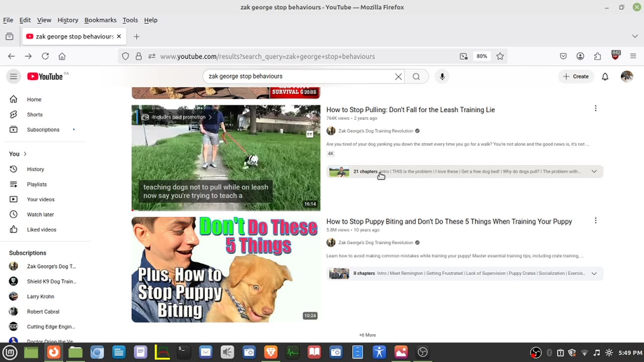Open Brave browser from the taskbar
The width and height of the screenshot is (644, 362).
(x=271, y=352)
